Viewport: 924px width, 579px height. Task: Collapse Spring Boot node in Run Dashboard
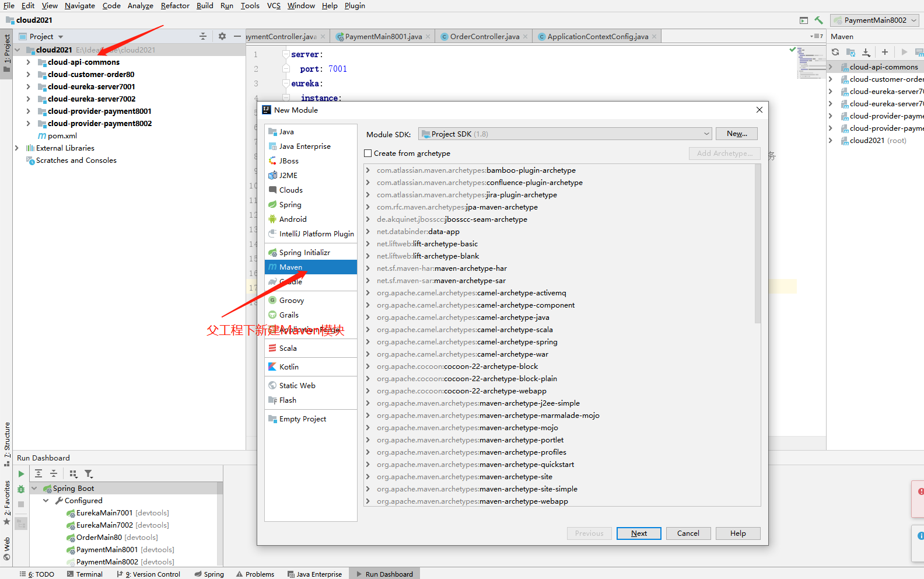click(x=34, y=489)
